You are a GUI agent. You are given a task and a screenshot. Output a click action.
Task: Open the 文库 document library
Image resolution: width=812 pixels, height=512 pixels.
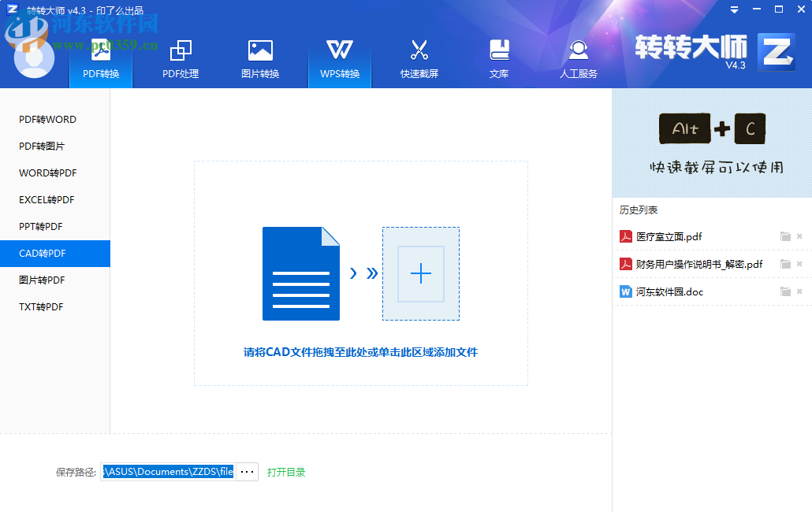[499, 57]
